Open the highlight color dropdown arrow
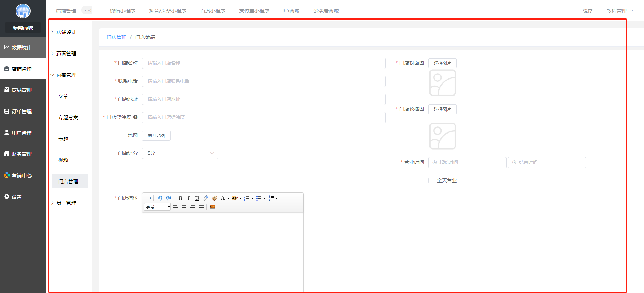Screen dimensions: 644x293 tap(240, 198)
